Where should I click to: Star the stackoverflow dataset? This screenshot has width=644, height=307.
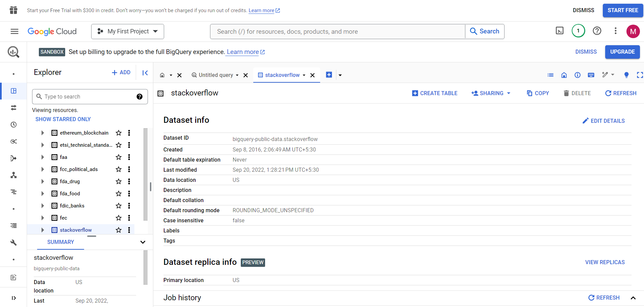click(x=118, y=230)
